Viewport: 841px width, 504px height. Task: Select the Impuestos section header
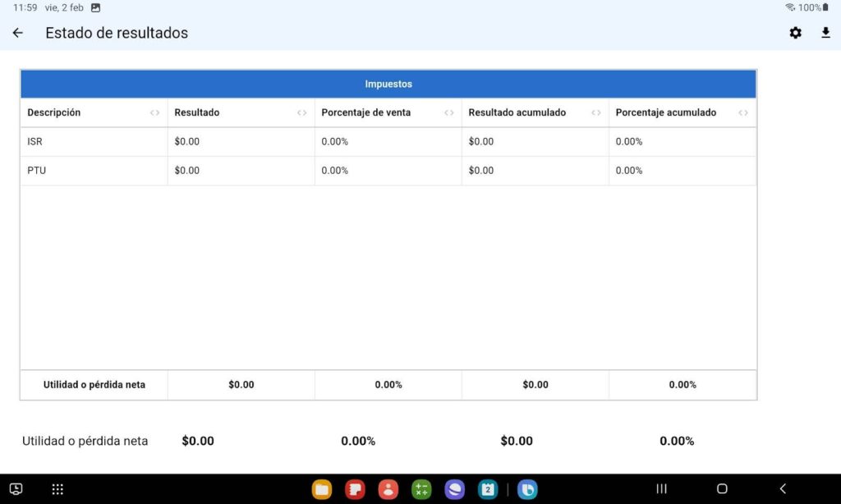point(388,83)
